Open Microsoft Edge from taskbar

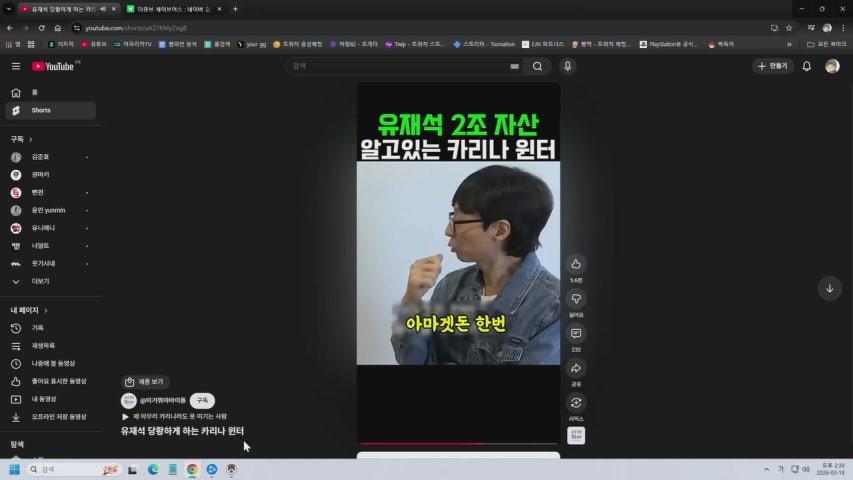pos(153,469)
